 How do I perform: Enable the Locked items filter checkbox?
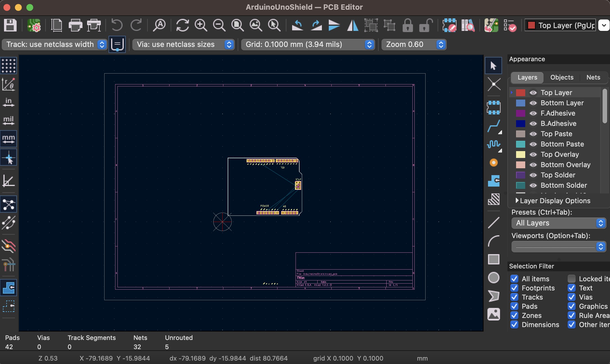(572, 279)
